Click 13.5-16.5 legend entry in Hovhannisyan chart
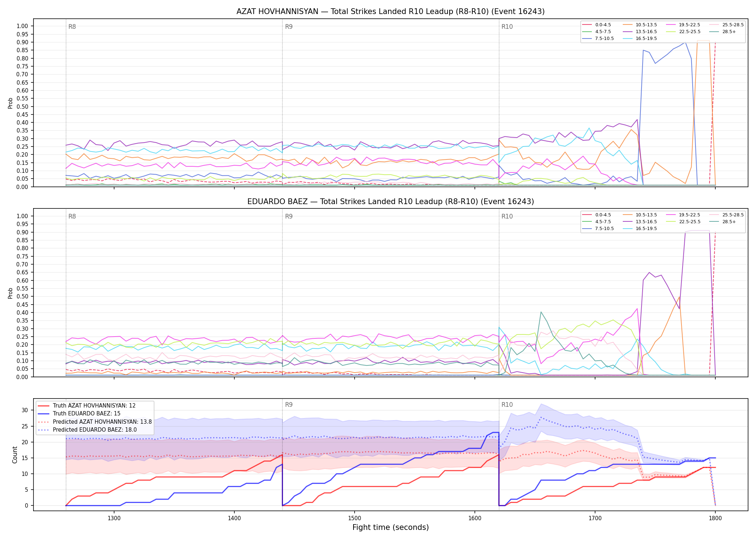The height and width of the screenshot is (540, 756). click(640, 32)
